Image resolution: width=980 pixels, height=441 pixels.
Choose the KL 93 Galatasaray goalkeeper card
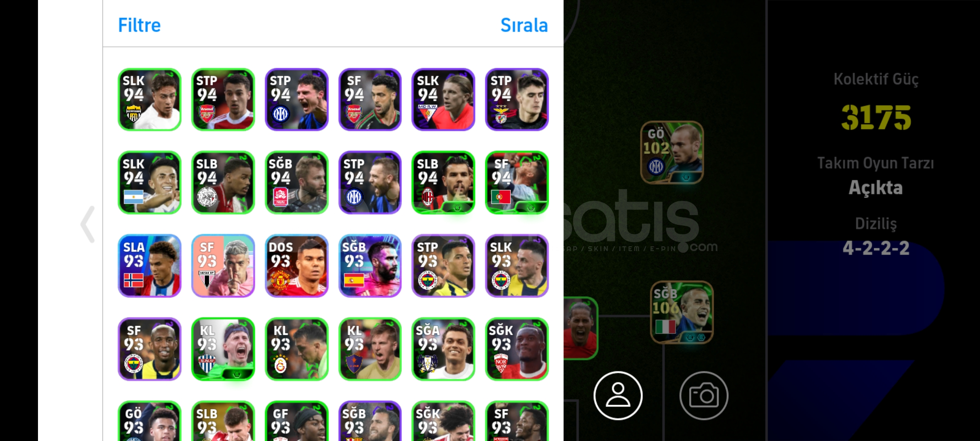[x=296, y=349]
